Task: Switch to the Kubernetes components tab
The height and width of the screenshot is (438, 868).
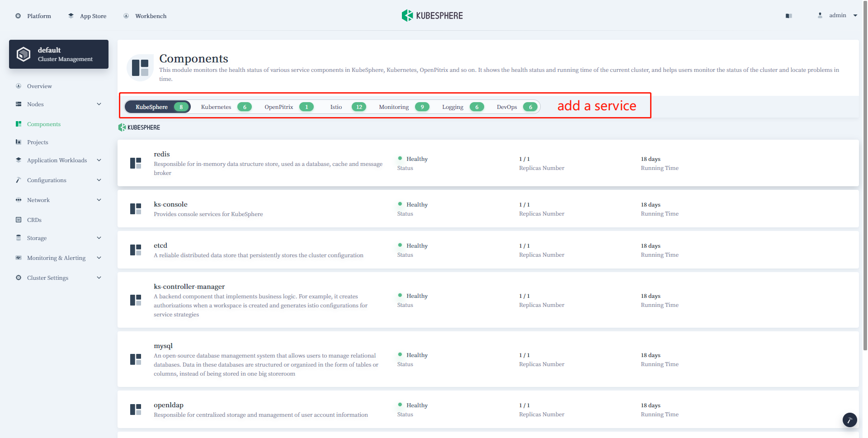Action: (x=216, y=107)
